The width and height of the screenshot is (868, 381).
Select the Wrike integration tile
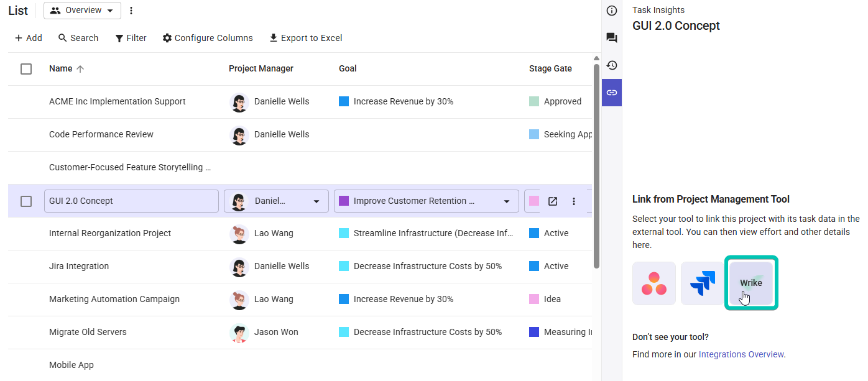751,283
